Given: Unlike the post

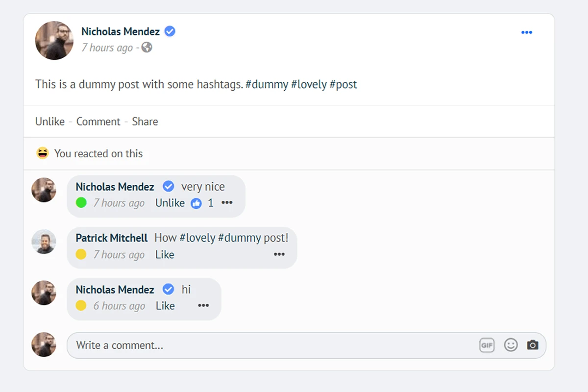Looking at the screenshot, I should pyautogui.click(x=50, y=122).
